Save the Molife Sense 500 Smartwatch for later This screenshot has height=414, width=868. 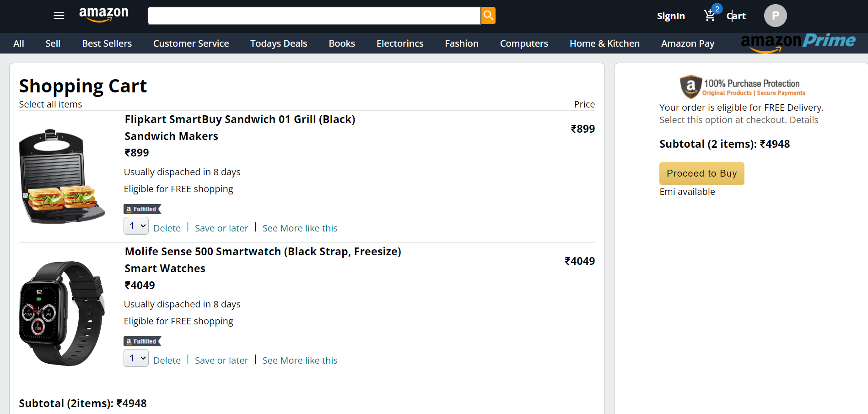click(221, 360)
